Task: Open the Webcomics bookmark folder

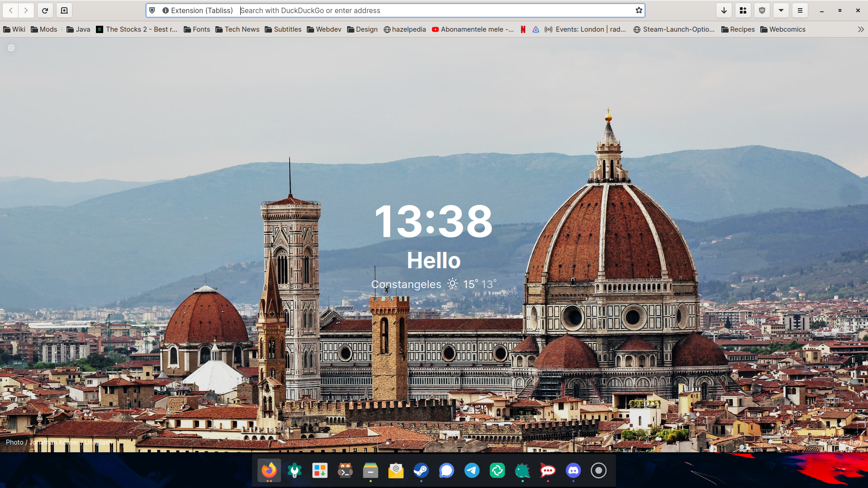Action: click(783, 29)
